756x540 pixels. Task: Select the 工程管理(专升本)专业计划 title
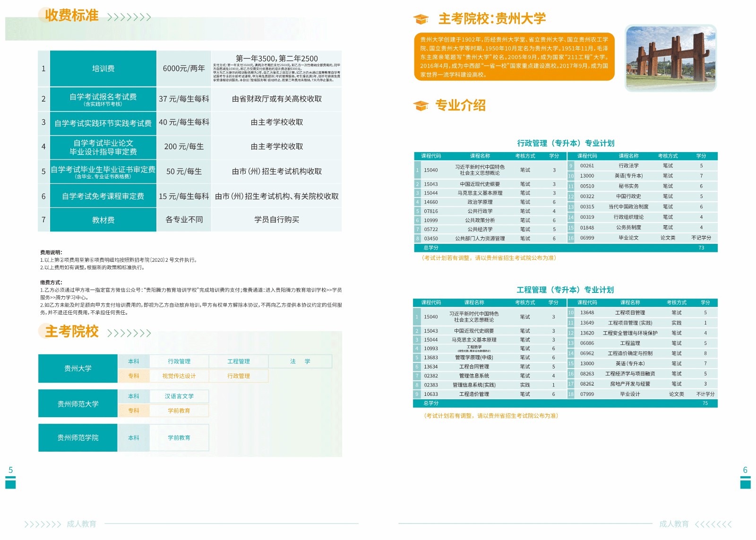[x=565, y=290]
